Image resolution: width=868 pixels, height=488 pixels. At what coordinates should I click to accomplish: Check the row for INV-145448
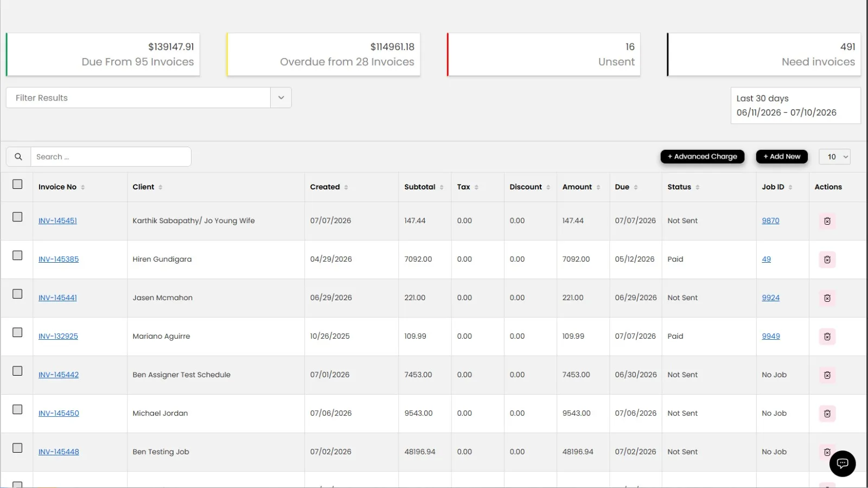tap(17, 448)
